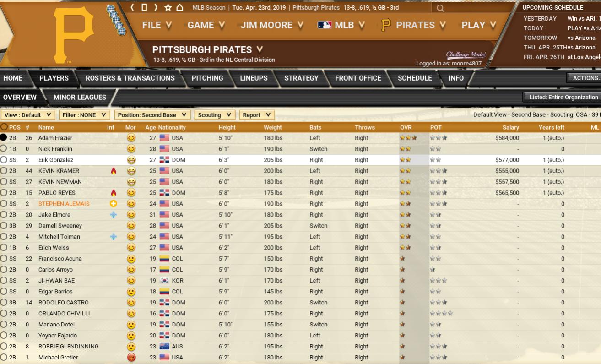Screen dimensions: 601x364
Task: Click the forward navigation arrow
Action: (156, 7)
